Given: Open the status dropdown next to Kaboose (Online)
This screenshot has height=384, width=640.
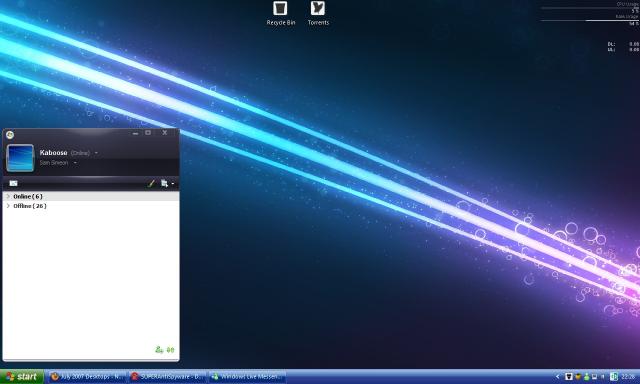Looking at the screenshot, I should click(x=96, y=153).
